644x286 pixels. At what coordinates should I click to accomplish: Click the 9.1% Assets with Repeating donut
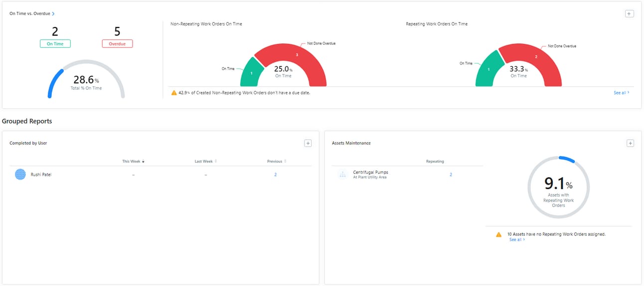tap(558, 188)
